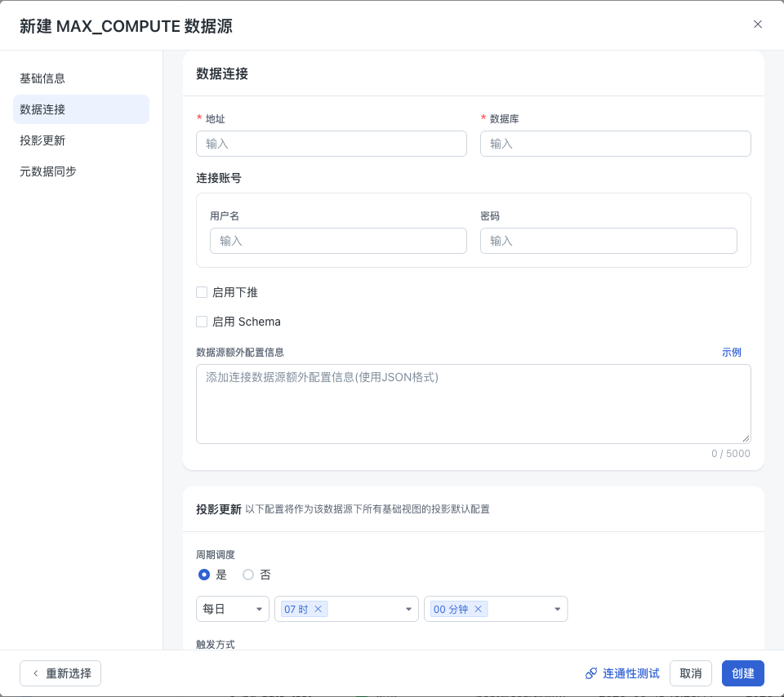Click the 密码 input box
The image size is (784, 697).
608,241
